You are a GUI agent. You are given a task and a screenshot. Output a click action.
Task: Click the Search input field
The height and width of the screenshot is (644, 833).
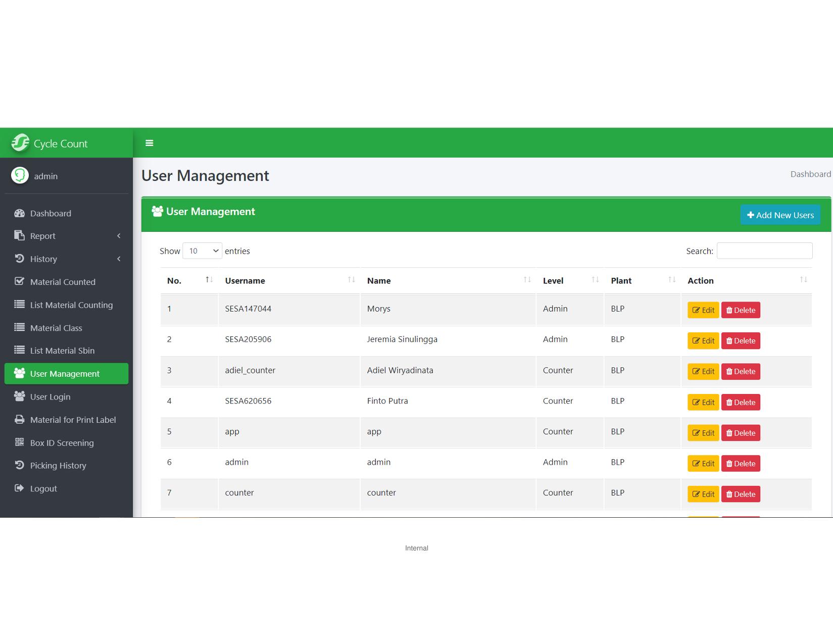764,251
